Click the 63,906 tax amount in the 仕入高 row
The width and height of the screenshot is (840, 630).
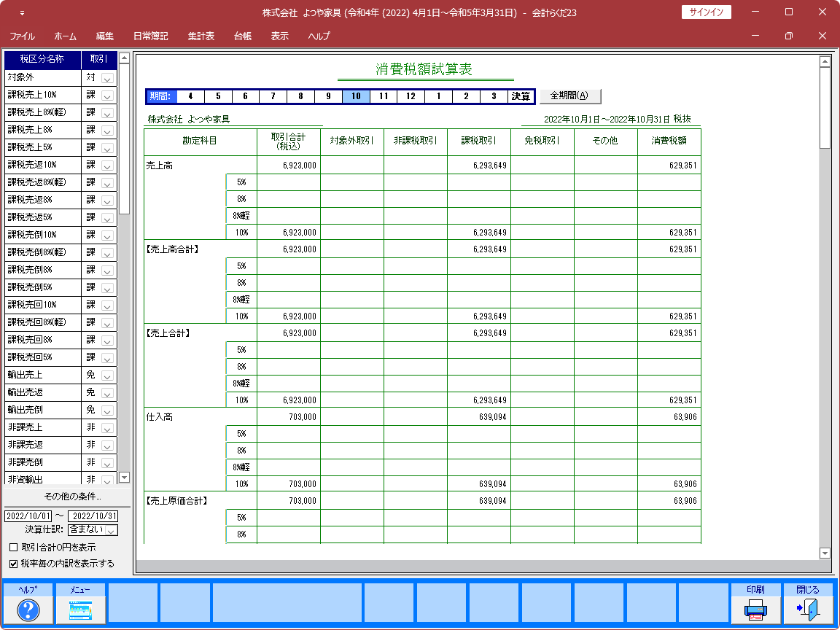tap(685, 417)
